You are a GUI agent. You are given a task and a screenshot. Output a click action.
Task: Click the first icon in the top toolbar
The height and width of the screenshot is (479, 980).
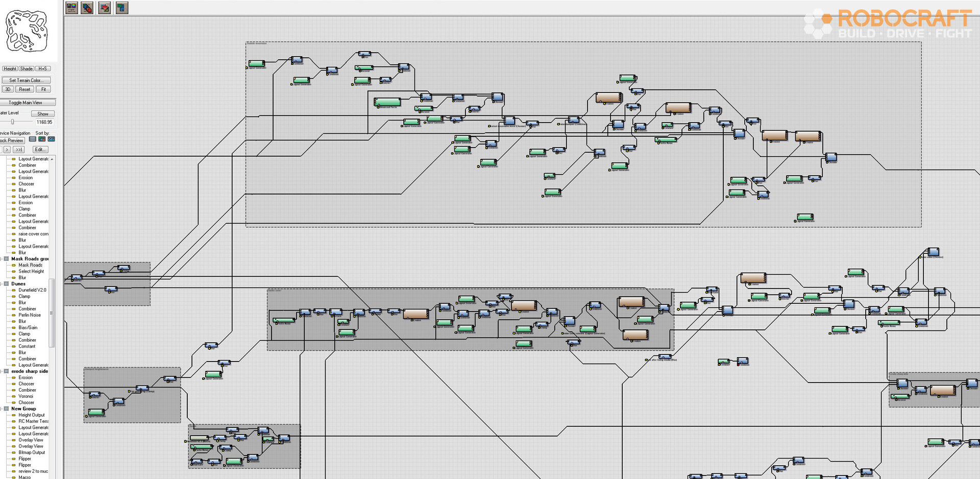click(x=71, y=8)
